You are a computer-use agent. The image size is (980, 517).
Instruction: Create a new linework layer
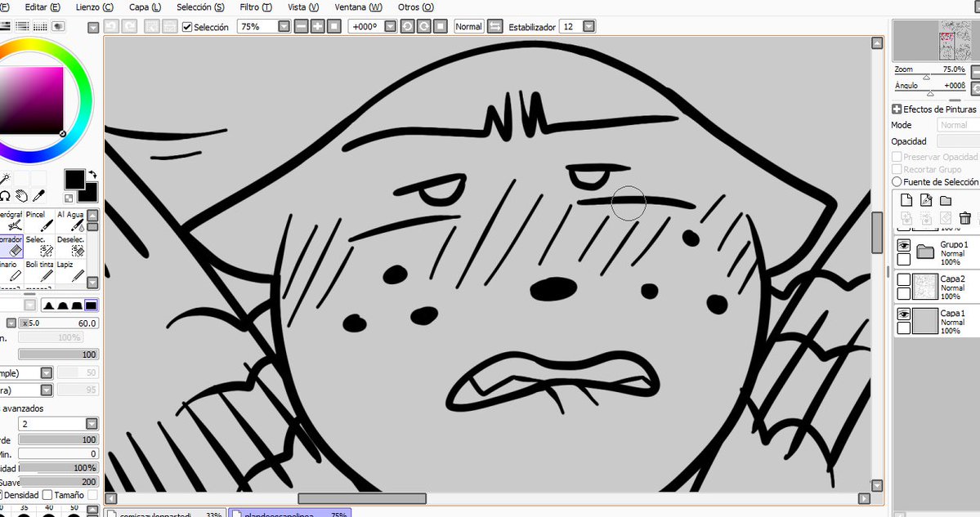926,200
